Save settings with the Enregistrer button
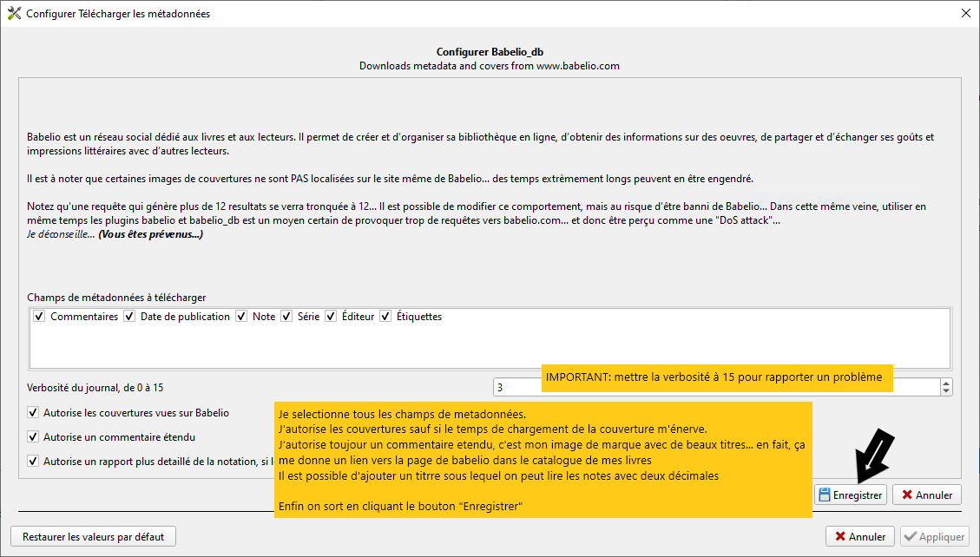 point(851,495)
